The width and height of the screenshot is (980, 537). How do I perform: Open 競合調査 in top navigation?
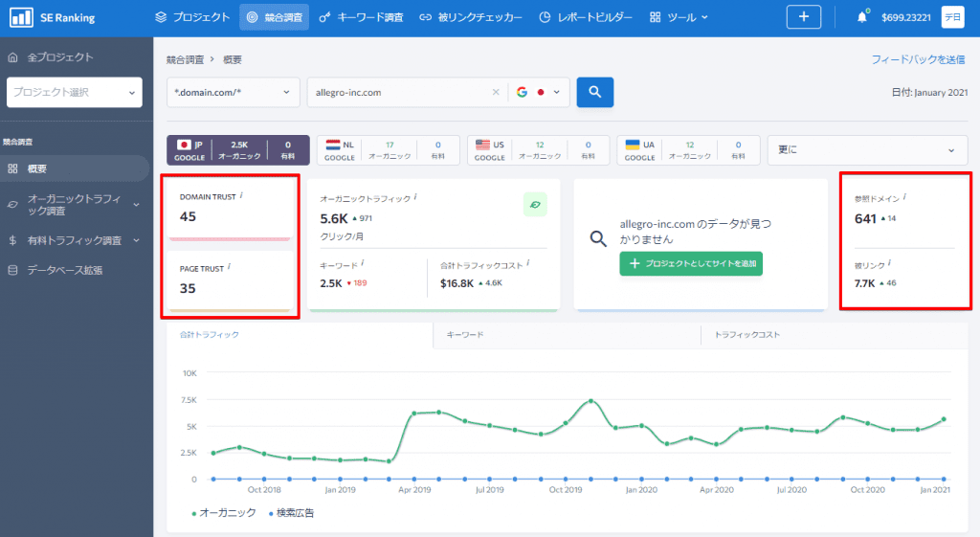(275, 17)
